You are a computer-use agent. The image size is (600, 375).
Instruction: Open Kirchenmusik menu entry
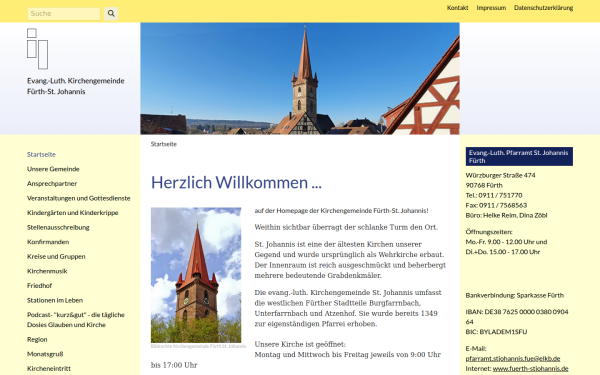47,271
